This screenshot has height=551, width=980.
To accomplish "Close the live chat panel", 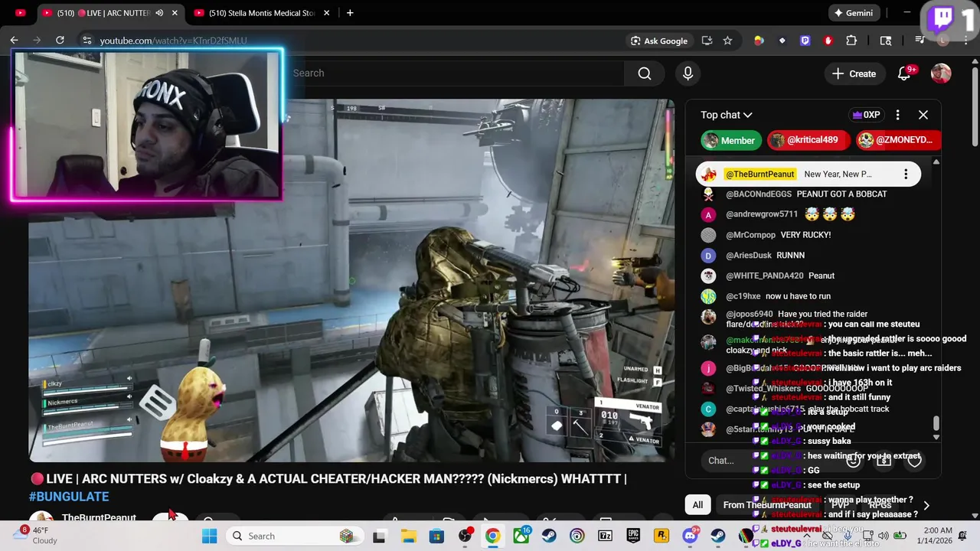I will (x=923, y=115).
